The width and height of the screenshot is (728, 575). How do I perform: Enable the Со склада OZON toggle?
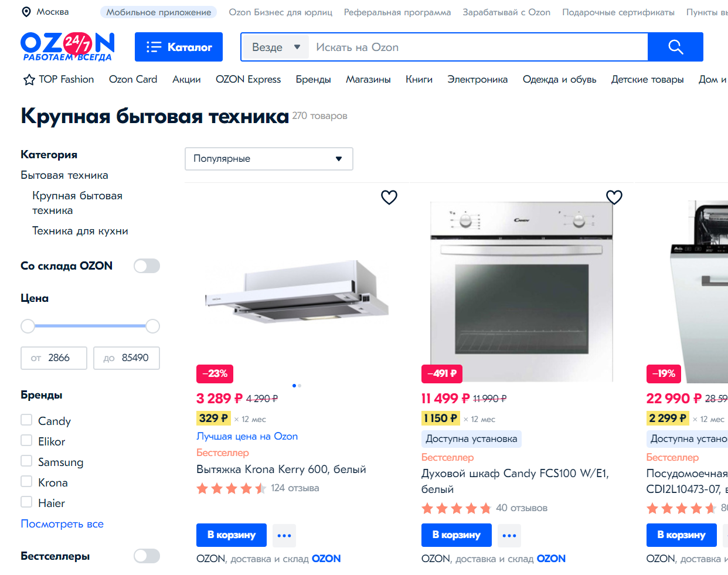coord(147,266)
